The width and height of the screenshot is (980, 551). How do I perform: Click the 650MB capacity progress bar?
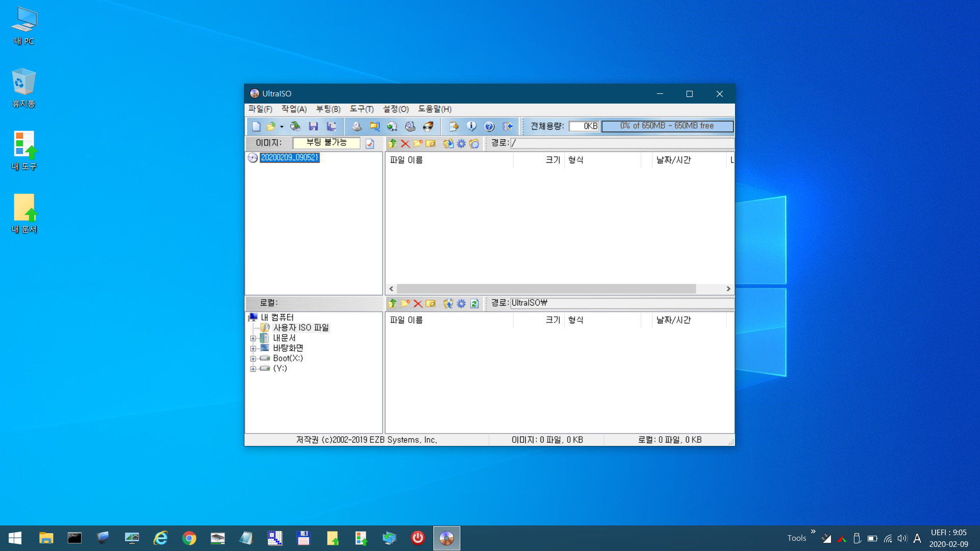(667, 126)
